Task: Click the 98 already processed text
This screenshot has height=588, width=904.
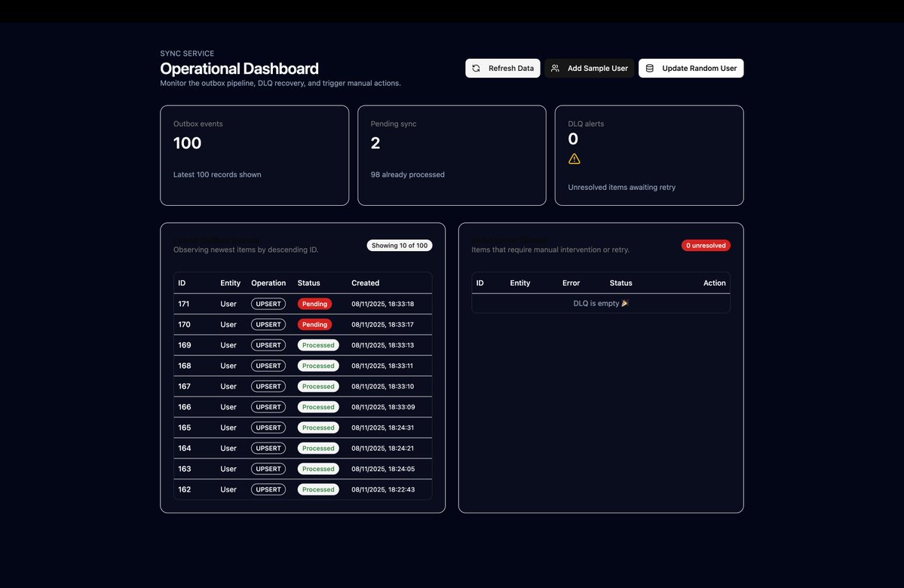Action: pos(408,175)
